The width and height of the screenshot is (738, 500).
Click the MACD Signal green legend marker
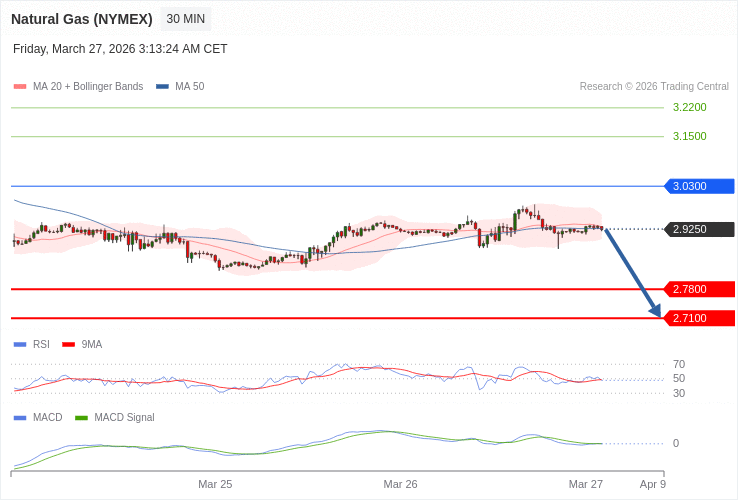[81, 418]
